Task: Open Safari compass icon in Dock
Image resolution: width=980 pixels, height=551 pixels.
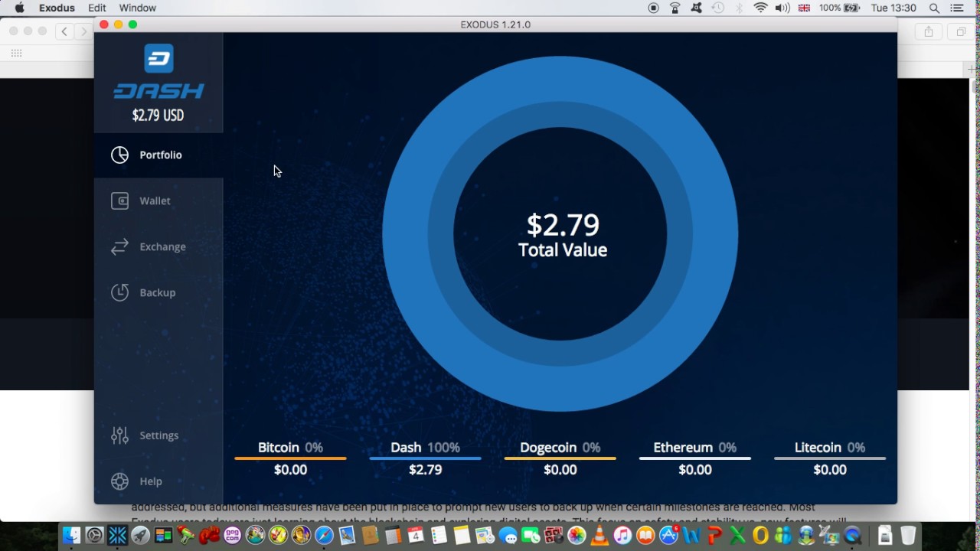Action: coord(324,535)
